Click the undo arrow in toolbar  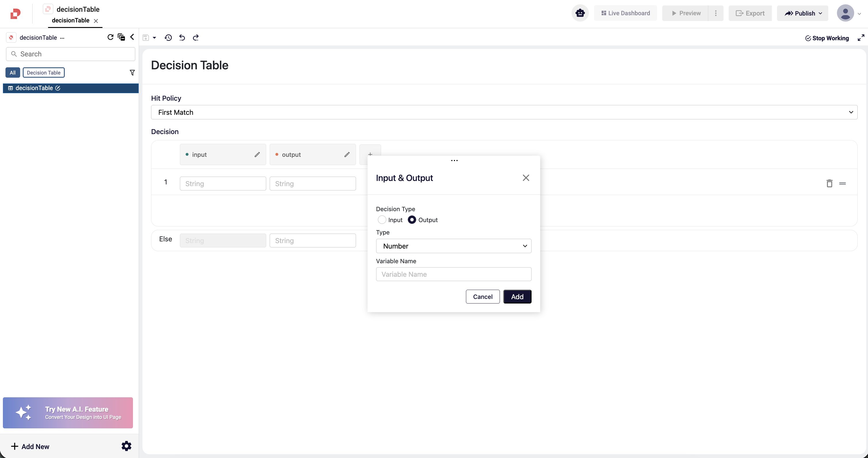(x=182, y=38)
